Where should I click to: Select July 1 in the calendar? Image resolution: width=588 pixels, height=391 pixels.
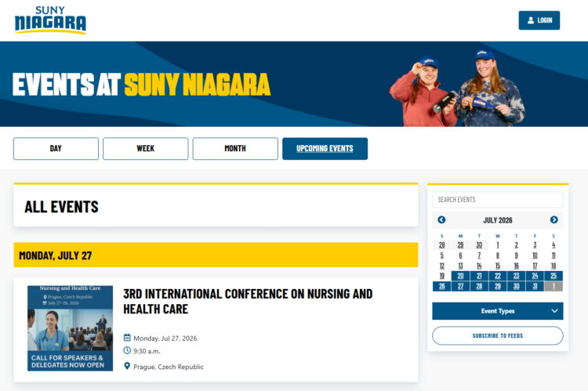[498, 245]
